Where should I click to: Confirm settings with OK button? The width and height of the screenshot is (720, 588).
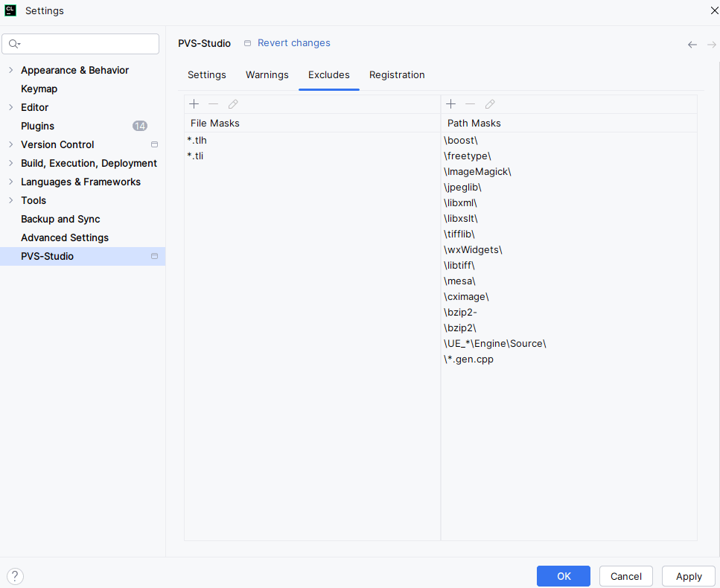click(x=563, y=576)
